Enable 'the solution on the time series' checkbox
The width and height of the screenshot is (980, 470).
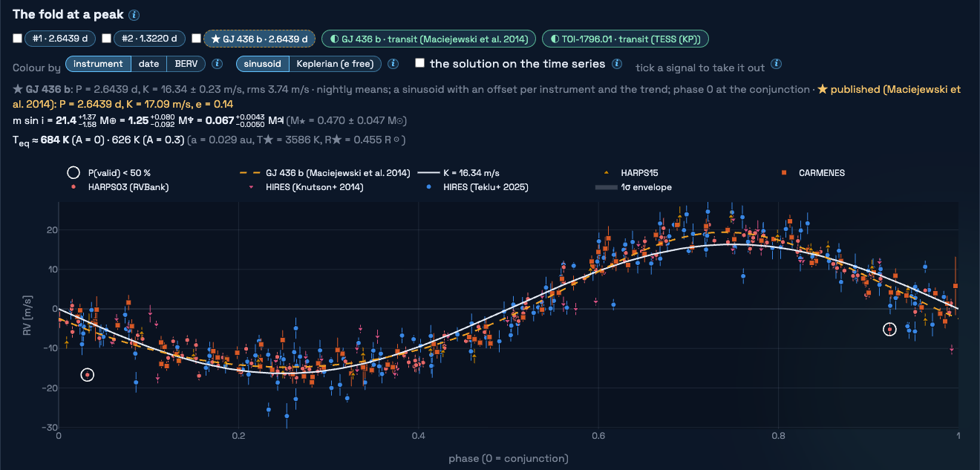point(420,63)
